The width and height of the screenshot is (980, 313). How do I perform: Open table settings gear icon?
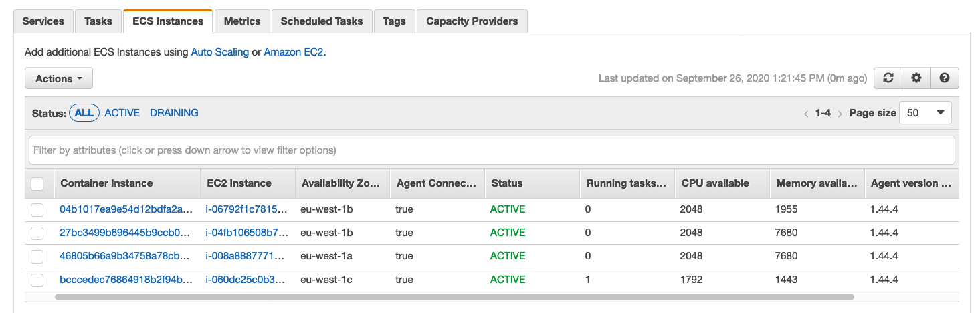(x=916, y=78)
